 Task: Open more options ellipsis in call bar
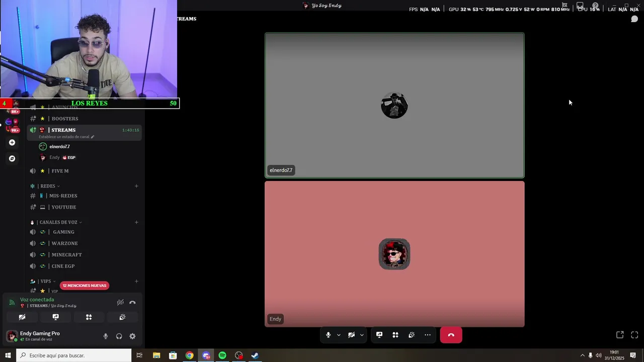[x=428, y=335]
